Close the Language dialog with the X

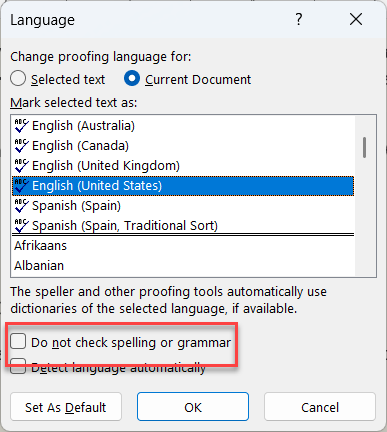point(356,19)
